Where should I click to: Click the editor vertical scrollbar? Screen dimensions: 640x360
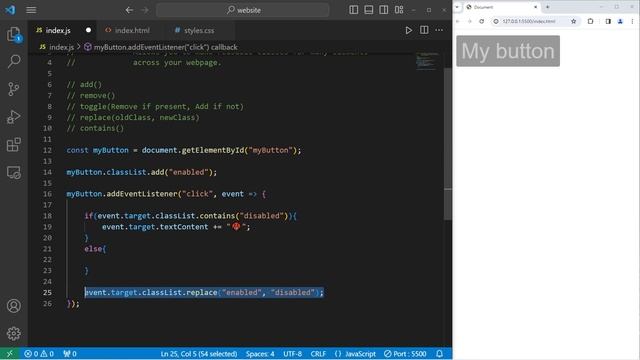(x=448, y=144)
